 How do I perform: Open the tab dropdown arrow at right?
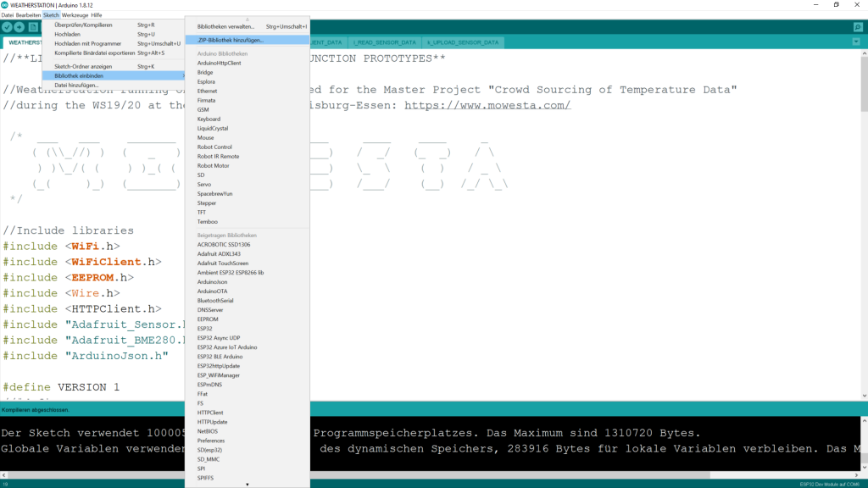pos(856,42)
